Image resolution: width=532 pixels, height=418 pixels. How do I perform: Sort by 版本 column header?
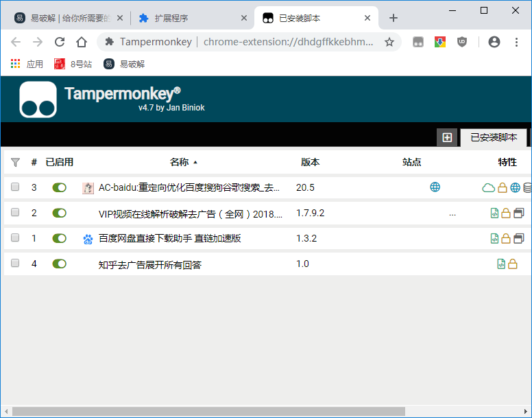tap(311, 162)
